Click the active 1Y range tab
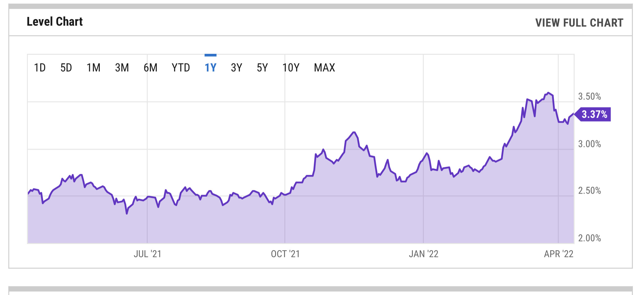The height and width of the screenshot is (295, 644). 210,67
